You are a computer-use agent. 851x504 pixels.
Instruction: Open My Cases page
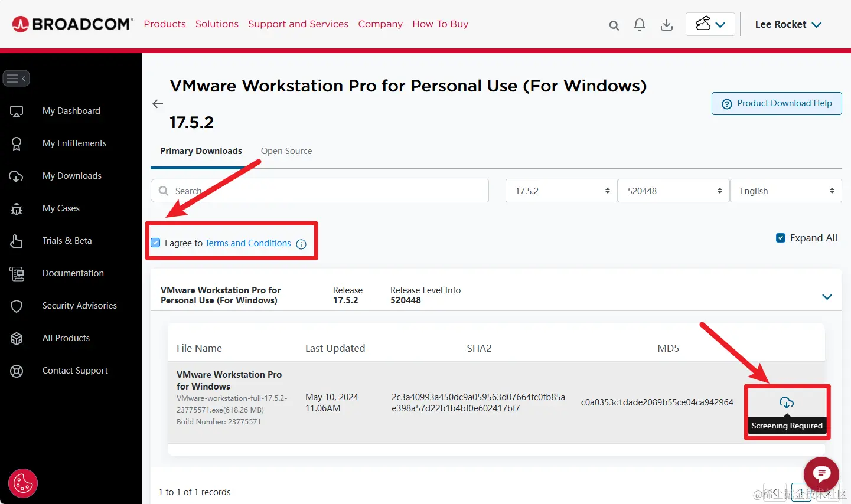[61, 208]
